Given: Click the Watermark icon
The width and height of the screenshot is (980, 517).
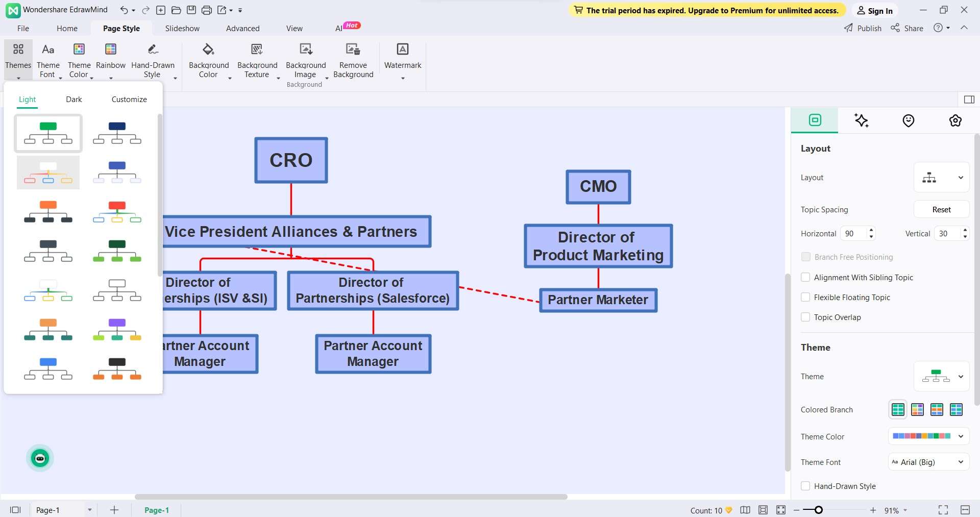Looking at the screenshot, I should tap(402, 50).
